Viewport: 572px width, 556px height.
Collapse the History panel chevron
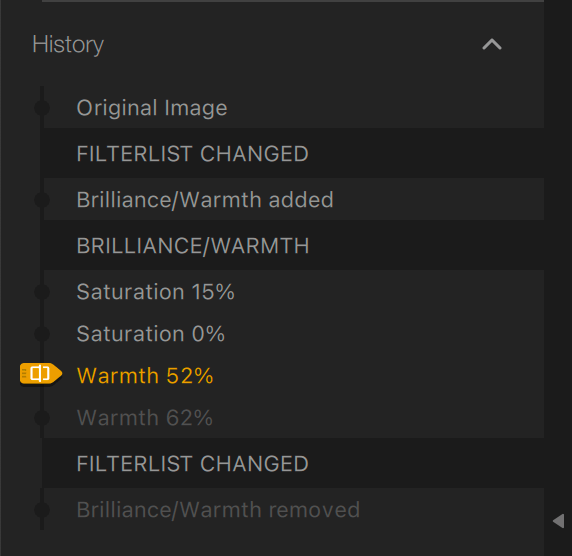pyautogui.click(x=492, y=45)
